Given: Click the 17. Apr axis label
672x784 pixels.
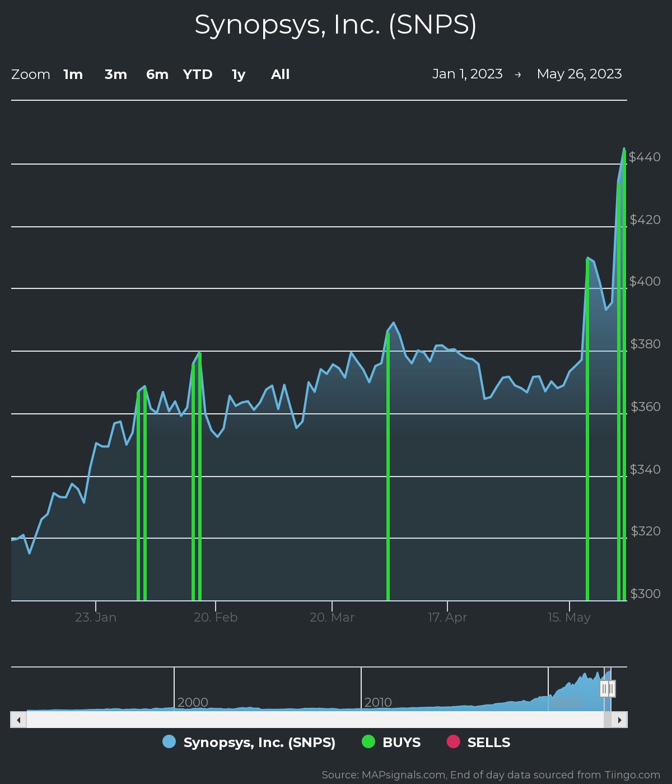Looking at the screenshot, I should click(447, 617).
